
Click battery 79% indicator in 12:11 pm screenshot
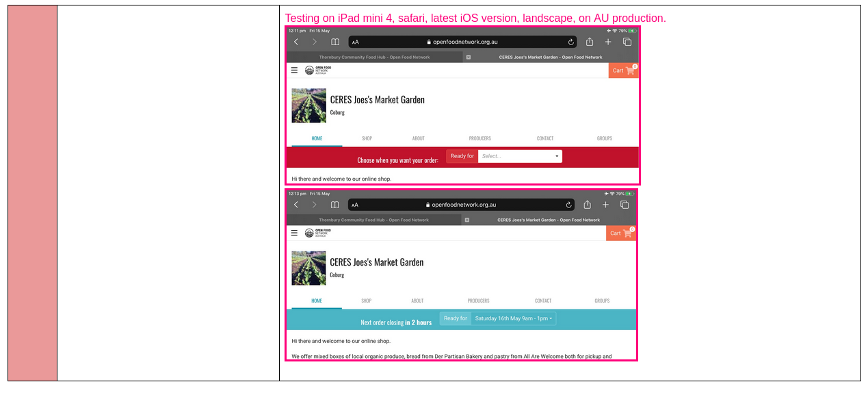click(x=627, y=31)
